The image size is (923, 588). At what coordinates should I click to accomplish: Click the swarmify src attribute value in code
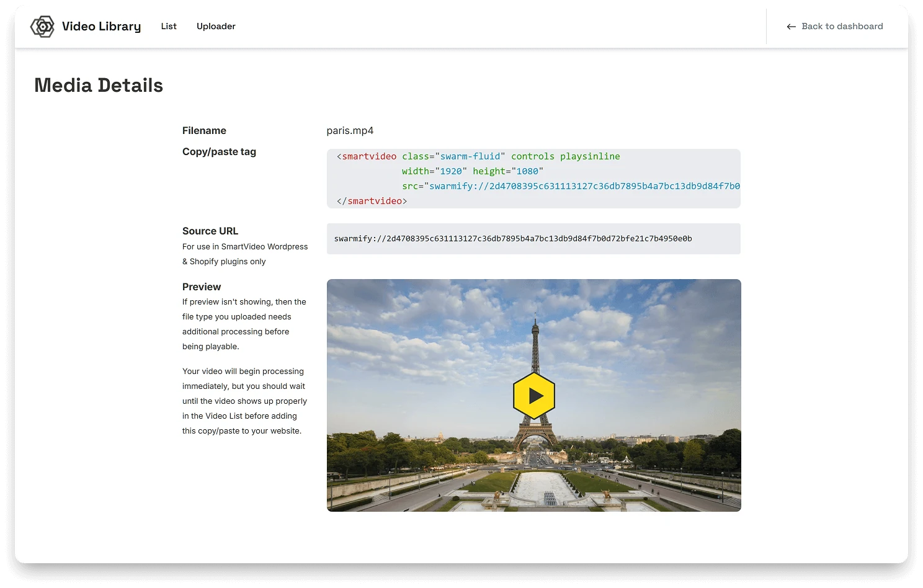[x=584, y=186]
